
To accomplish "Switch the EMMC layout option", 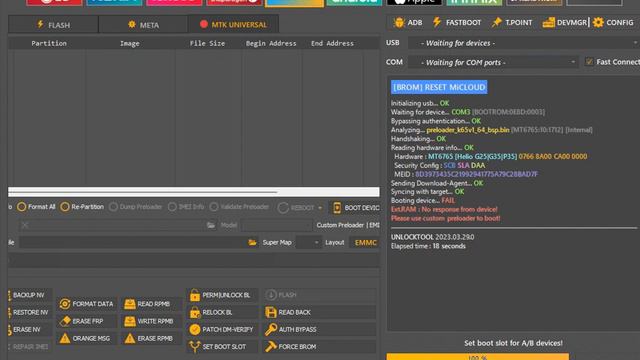I will tap(365, 242).
